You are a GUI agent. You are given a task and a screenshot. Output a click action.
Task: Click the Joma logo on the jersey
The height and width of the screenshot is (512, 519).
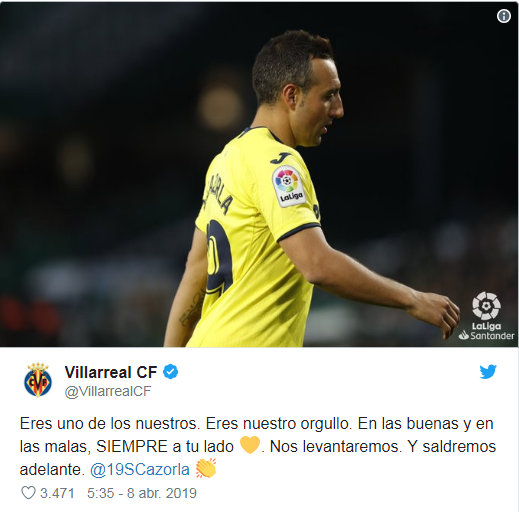pos(279,158)
